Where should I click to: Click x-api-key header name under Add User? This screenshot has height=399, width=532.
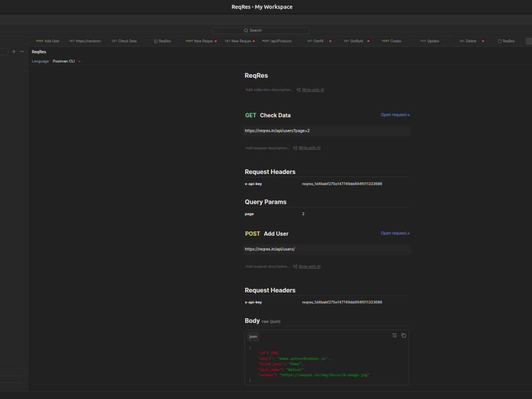coord(253,302)
